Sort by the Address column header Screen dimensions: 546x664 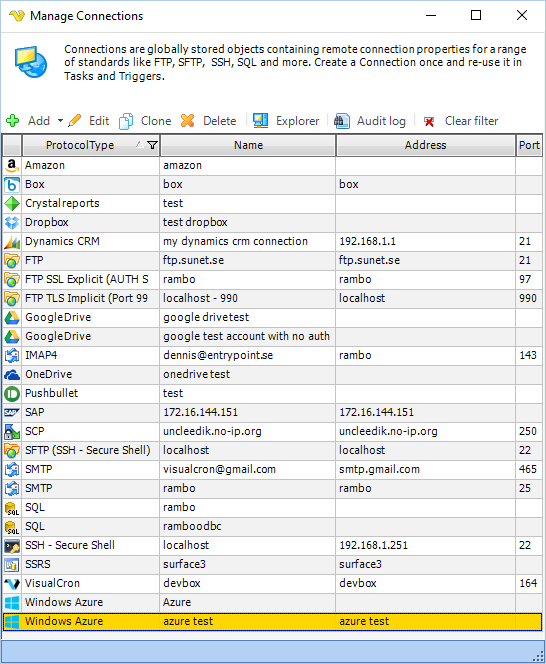click(426, 145)
